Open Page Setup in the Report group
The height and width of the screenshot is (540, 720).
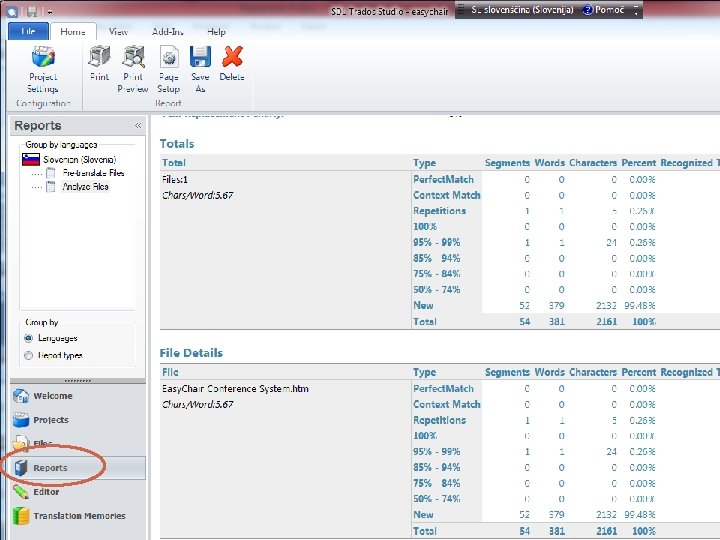click(169, 69)
